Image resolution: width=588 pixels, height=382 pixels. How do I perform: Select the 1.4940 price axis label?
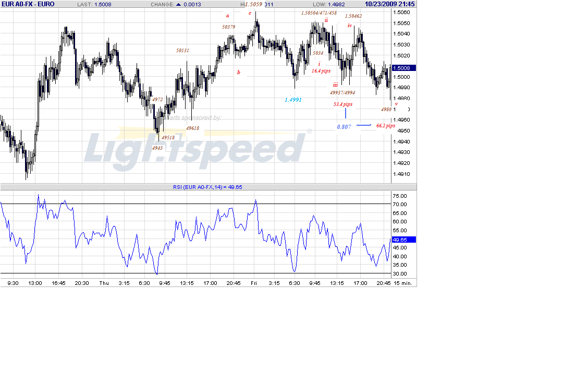point(401,142)
